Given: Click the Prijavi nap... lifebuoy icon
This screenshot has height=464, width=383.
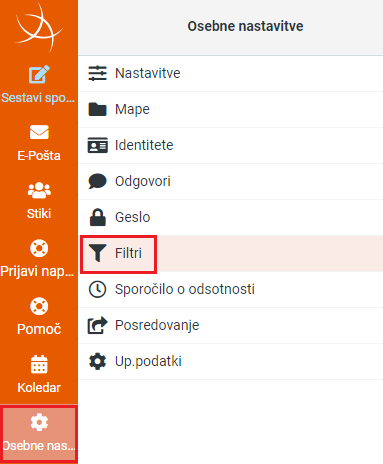Looking at the screenshot, I should pyautogui.click(x=39, y=248).
